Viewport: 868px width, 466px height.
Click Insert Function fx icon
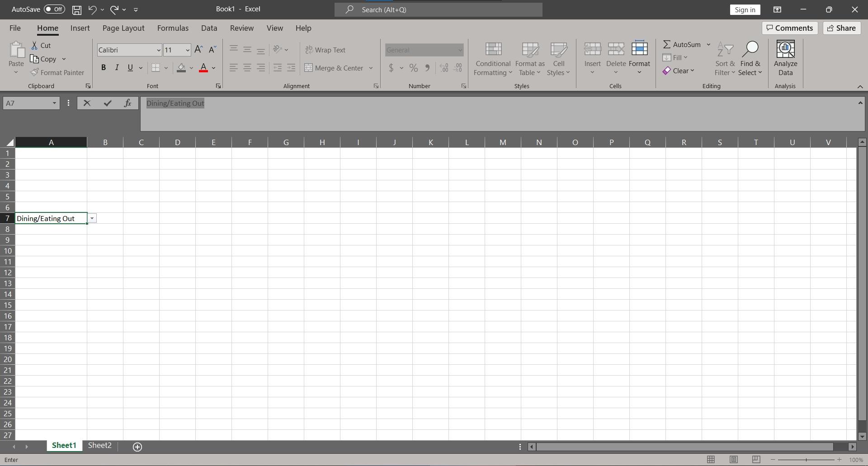click(127, 103)
